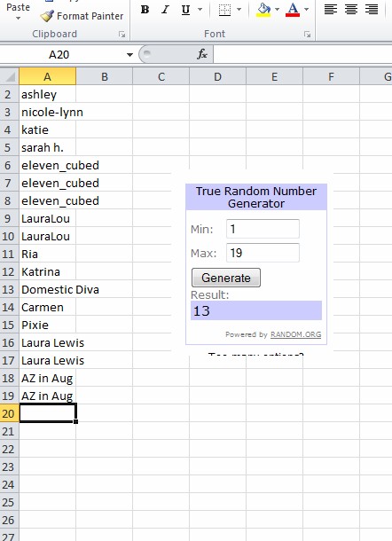Click the Insert Function fx icon
The width and height of the screenshot is (392, 541).
point(202,54)
